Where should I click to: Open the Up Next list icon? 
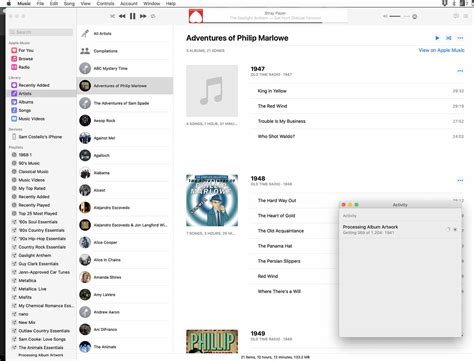465,16
